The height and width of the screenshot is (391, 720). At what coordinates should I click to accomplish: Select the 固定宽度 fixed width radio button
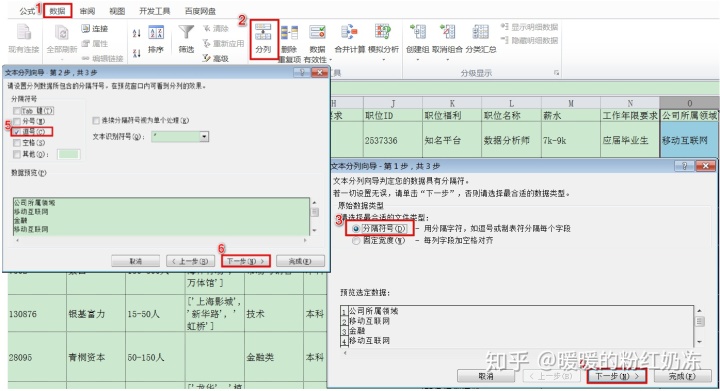356,240
